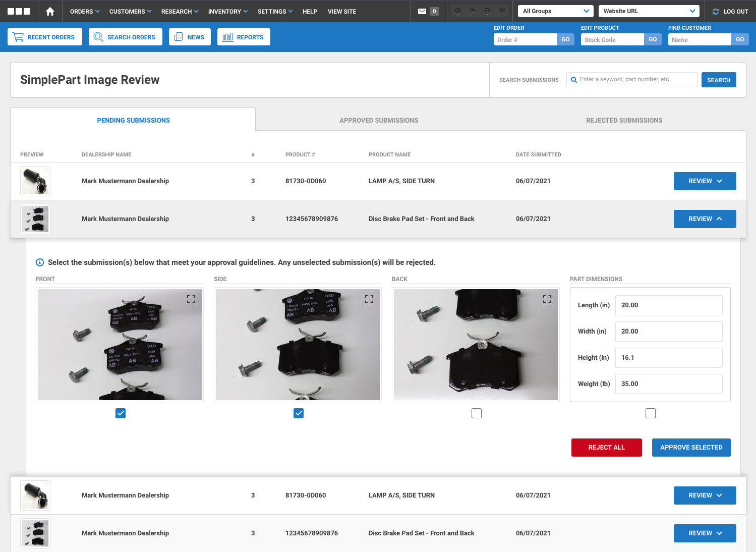
Task: Click the FRONT brake pad image
Action: pos(120,345)
